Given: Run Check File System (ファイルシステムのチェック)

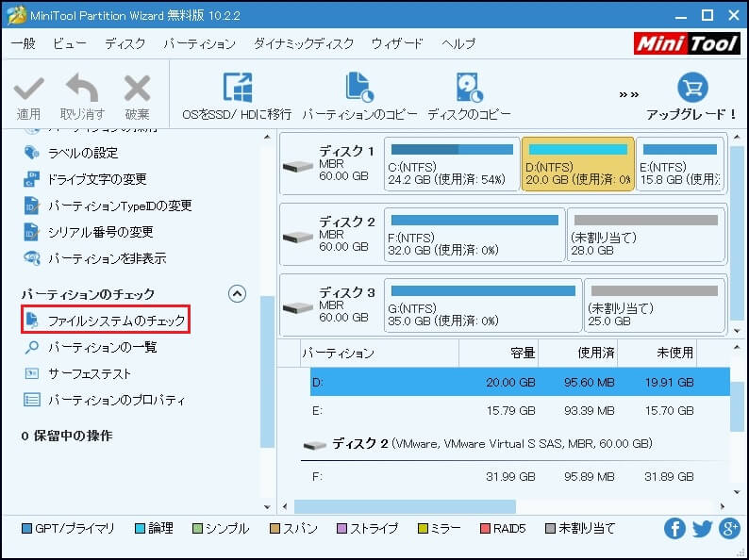Looking at the screenshot, I should pos(106,320).
